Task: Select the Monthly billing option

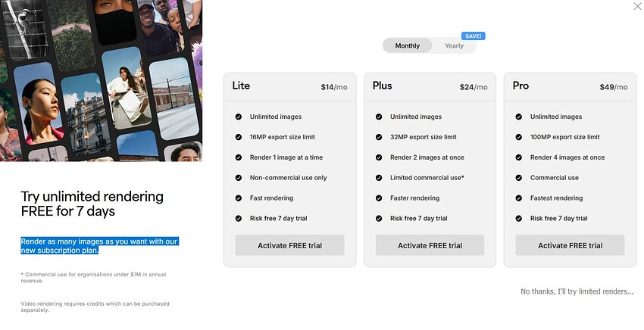Action: pos(407,46)
